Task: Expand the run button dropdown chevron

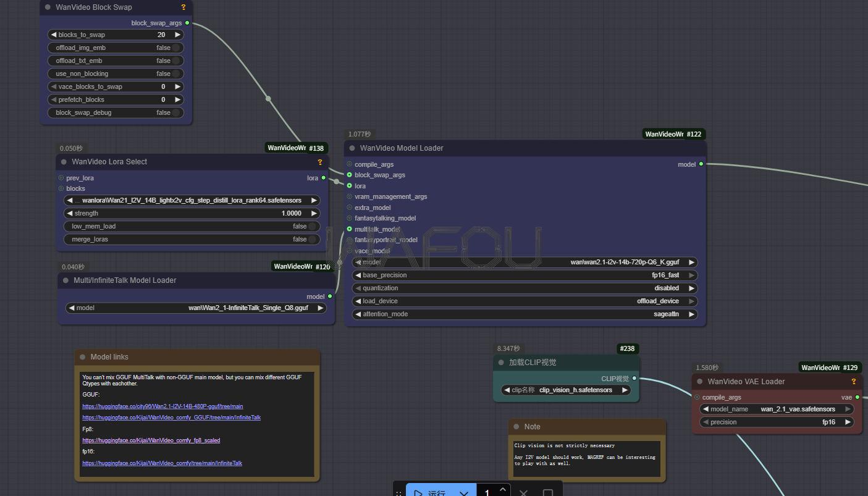Action: click(x=464, y=492)
